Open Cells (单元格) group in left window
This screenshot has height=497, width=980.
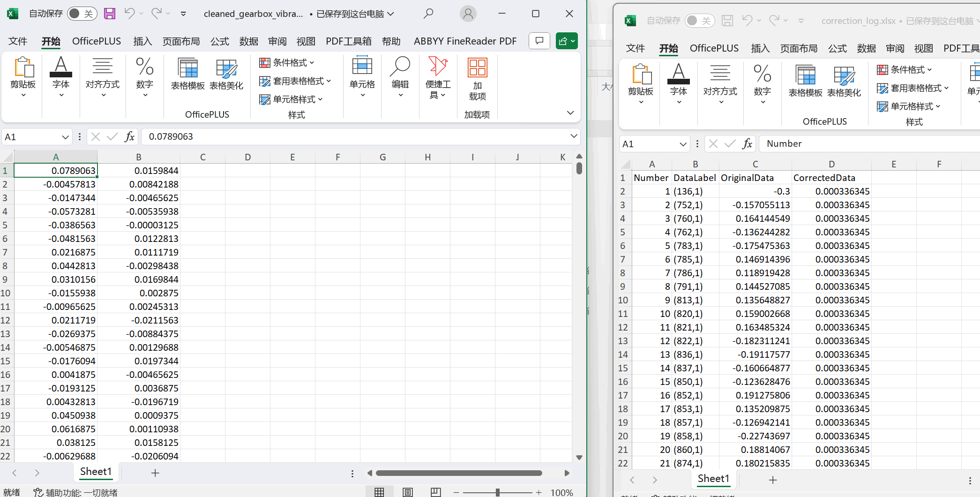(x=362, y=77)
